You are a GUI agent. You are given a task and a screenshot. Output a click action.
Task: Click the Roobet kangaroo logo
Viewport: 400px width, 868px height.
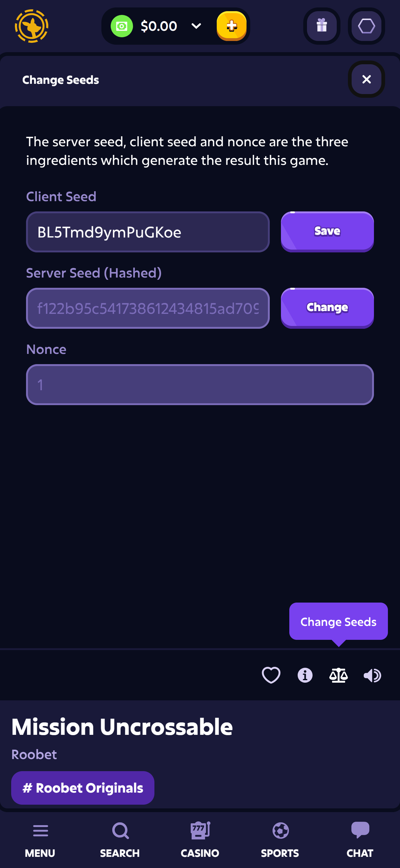click(x=31, y=26)
